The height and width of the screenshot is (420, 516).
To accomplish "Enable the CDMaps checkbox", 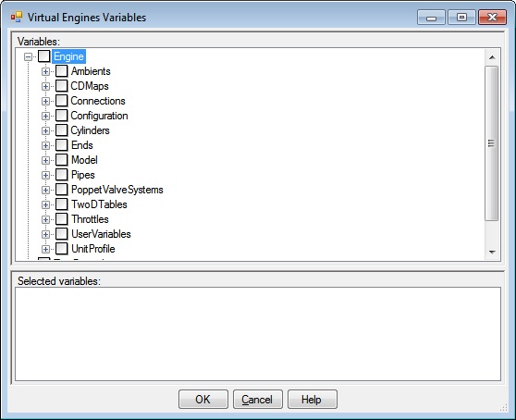I will pyautogui.click(x=62, y=86).
